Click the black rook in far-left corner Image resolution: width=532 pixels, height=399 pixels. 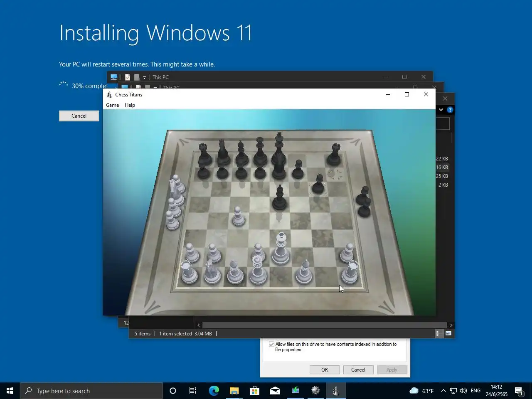tap(204, 155)
